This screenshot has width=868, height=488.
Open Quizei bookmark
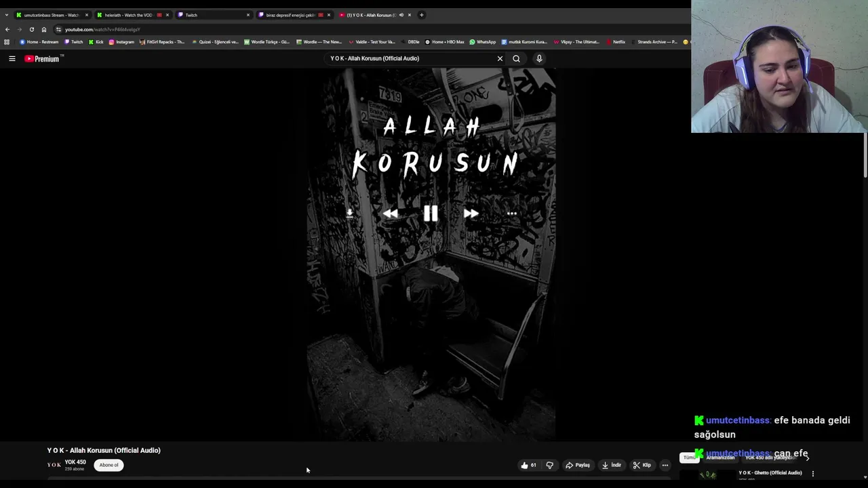pos(215,42)
